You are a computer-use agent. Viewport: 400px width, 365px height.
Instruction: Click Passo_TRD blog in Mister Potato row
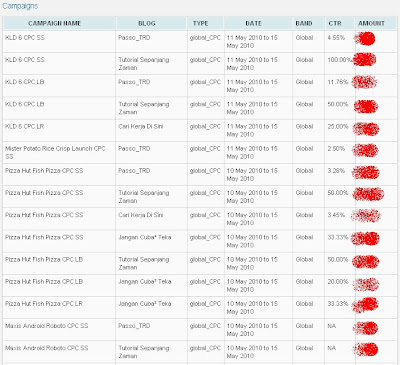point(134,149)
